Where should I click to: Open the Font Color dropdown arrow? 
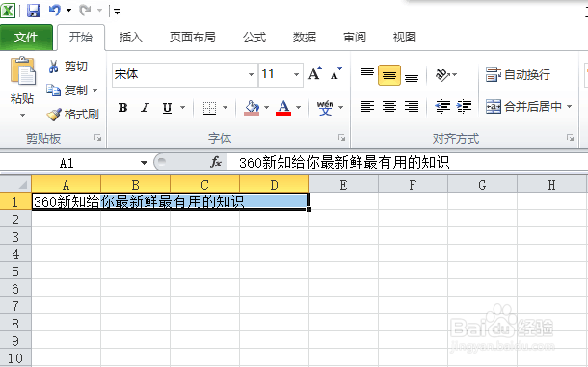tap(298, 108)
